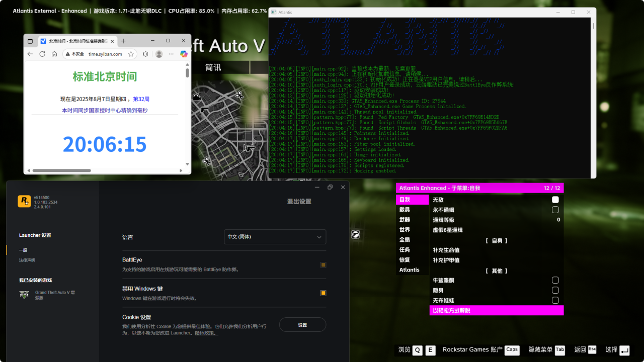Enable the 隐身 checkbox
The height and width of the screenshot is (362, 644).
click(x=555, y=290)
